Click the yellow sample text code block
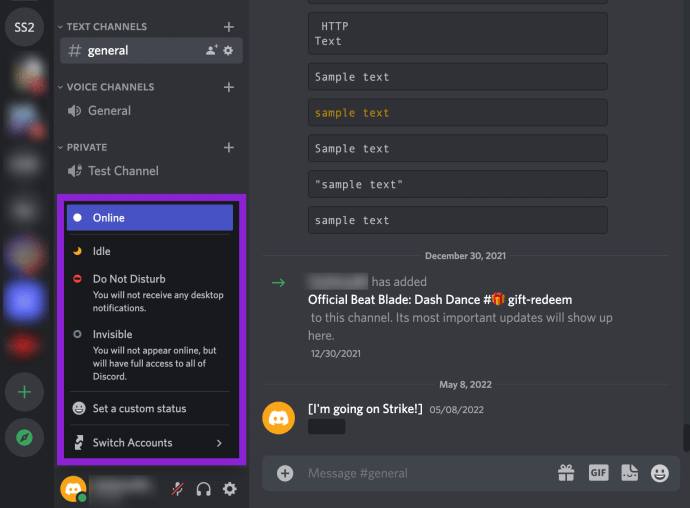The image size is (690, 508). tap(458, 113)
